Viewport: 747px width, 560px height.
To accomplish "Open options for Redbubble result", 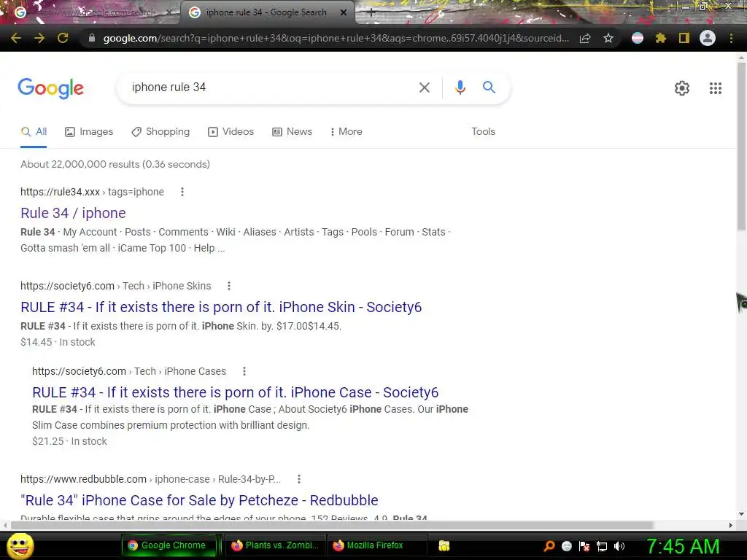I will [298, 479].
